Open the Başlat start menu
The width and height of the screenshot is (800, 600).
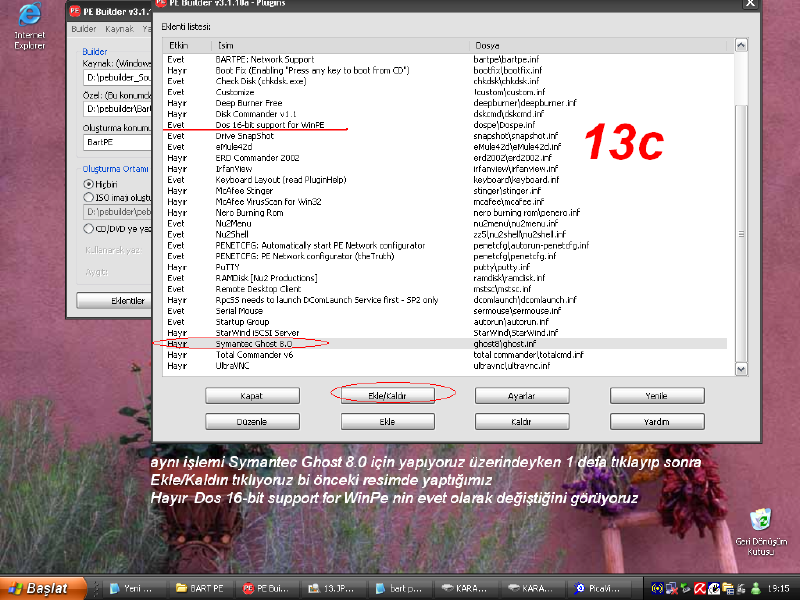coord(42,588)
